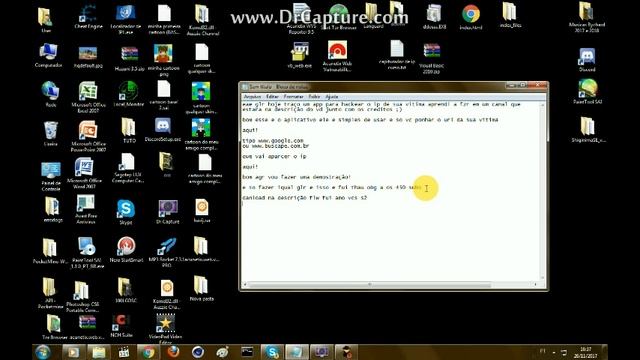Select the Tor Browser folder icon

(54, 327)
